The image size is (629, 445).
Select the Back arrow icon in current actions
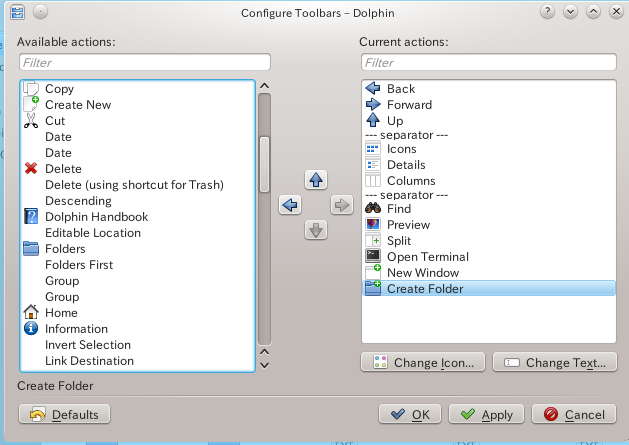373,88
